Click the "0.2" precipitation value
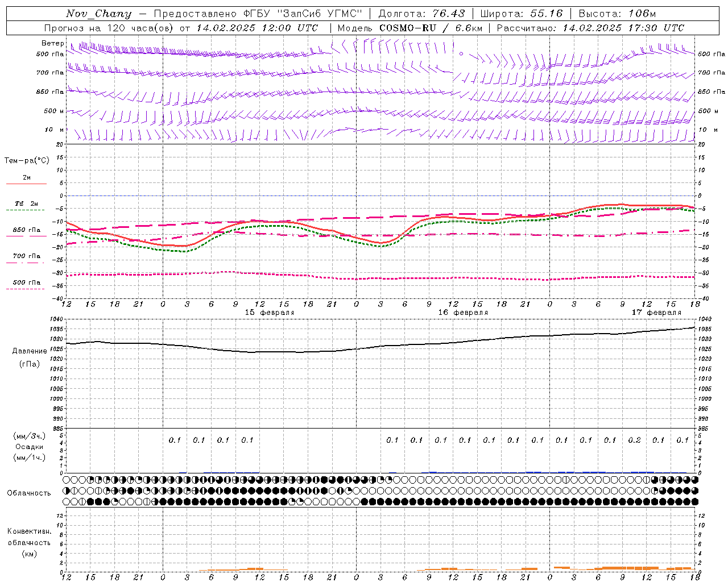The height and width of the screenshot is (582, 728). point(634,440)
